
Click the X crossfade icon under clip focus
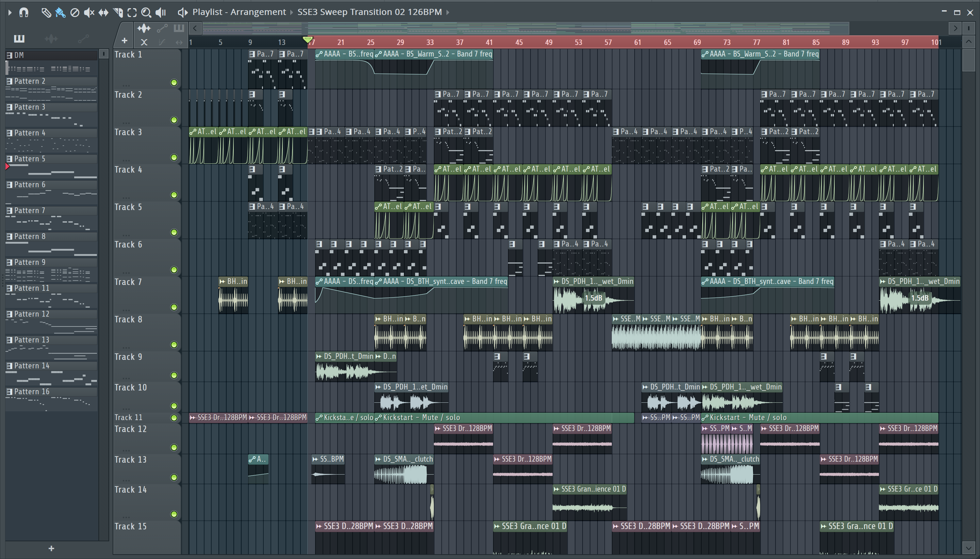click(x=144, y=42)
